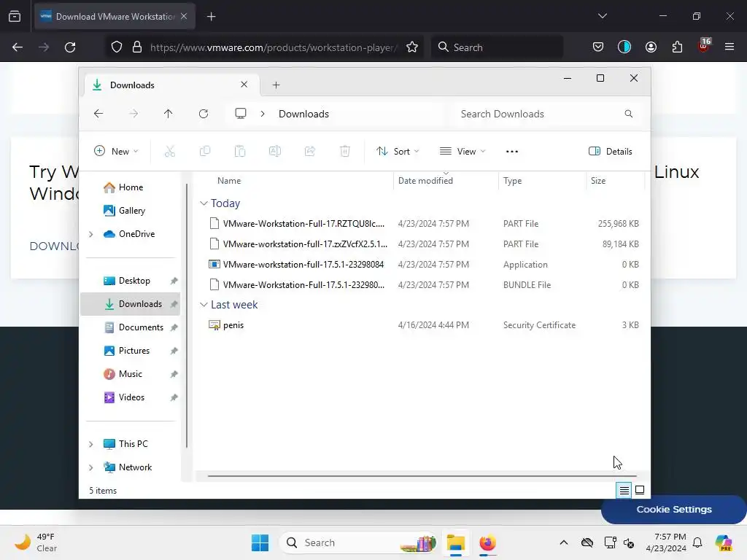Refresh the Downloads folder
747x560 pixels.
coord(204,114)
